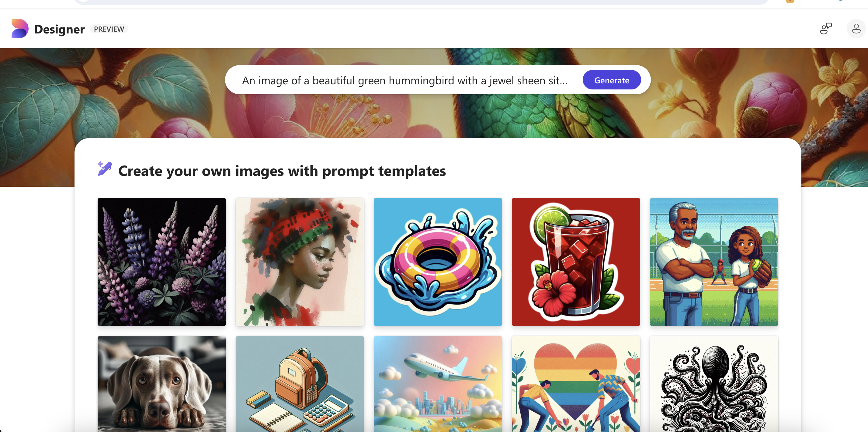This screenshot has width=868, height=432.
Task: Select the airplane over pastel city image
Action: click(x=438, y=384)
